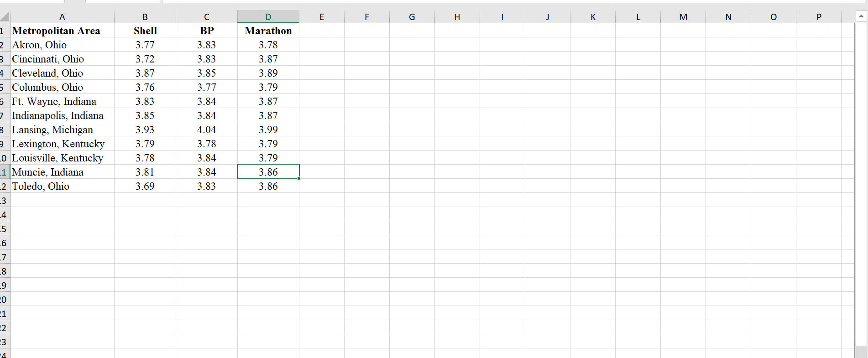
Task: Click the "Marathon" header cell
Action: point(268,31)
